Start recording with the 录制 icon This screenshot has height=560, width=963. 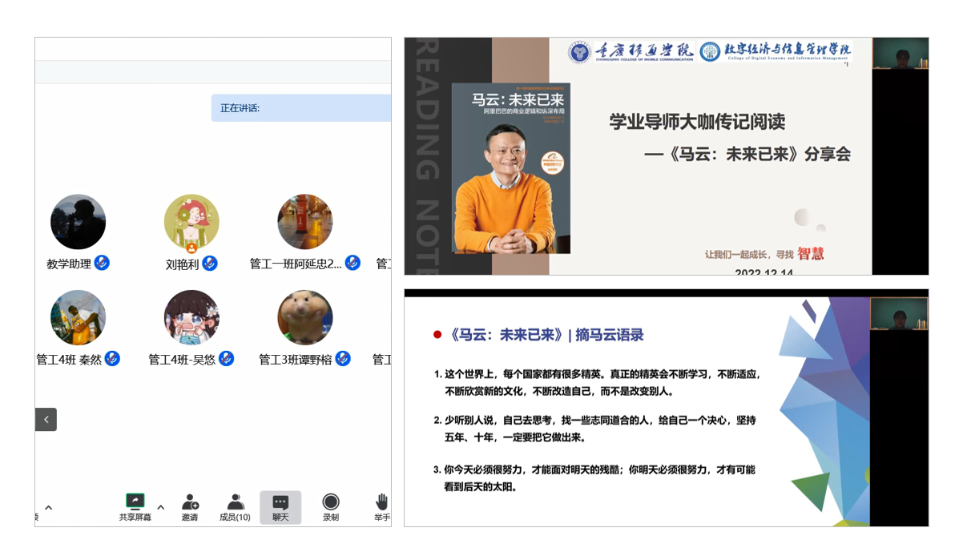click(x=331, y=502)
